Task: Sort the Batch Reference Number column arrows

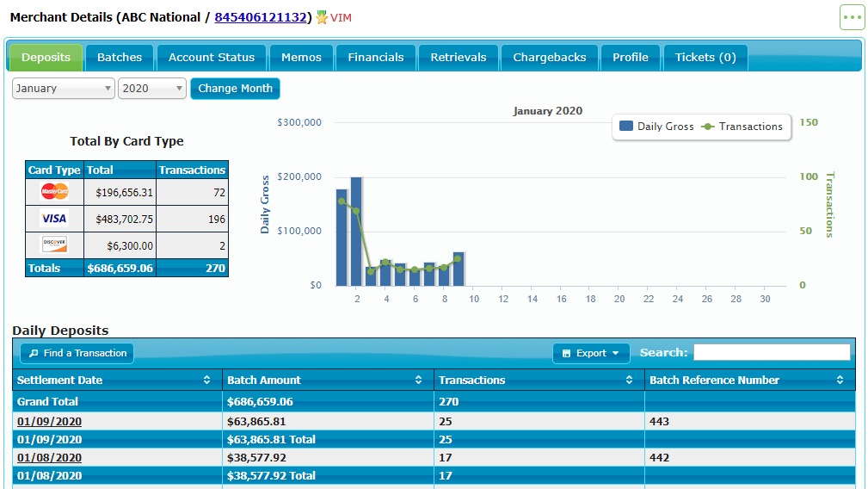Action: click(840, 380)
